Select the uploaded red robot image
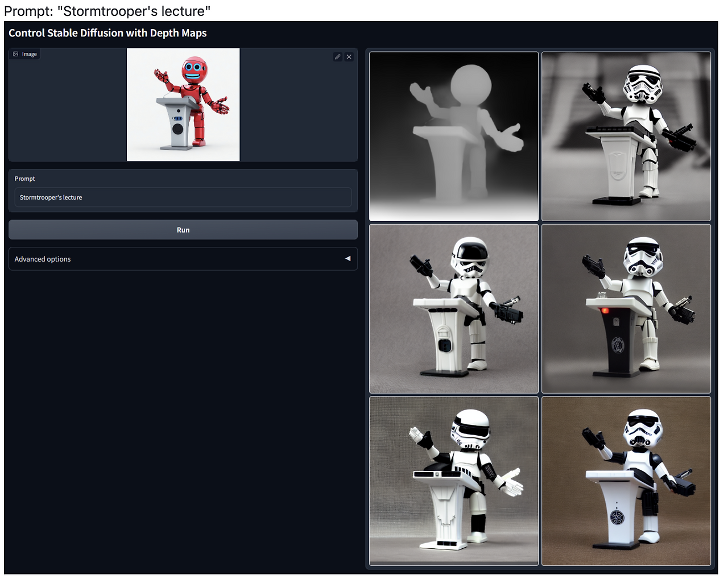Viewport: 728px width, 579px height. [183, 105]
